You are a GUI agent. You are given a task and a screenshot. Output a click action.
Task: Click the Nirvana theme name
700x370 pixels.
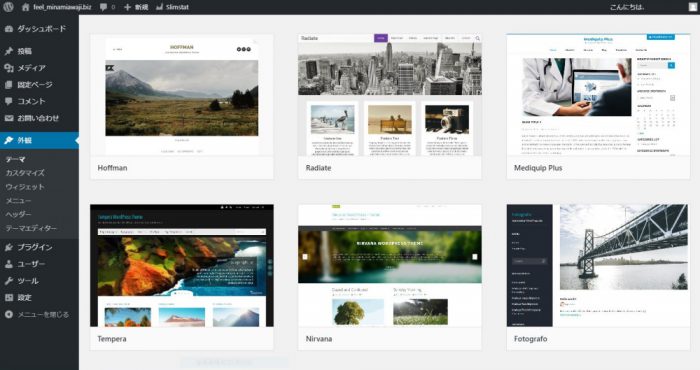pyautogui.click(x=319, y=339)
